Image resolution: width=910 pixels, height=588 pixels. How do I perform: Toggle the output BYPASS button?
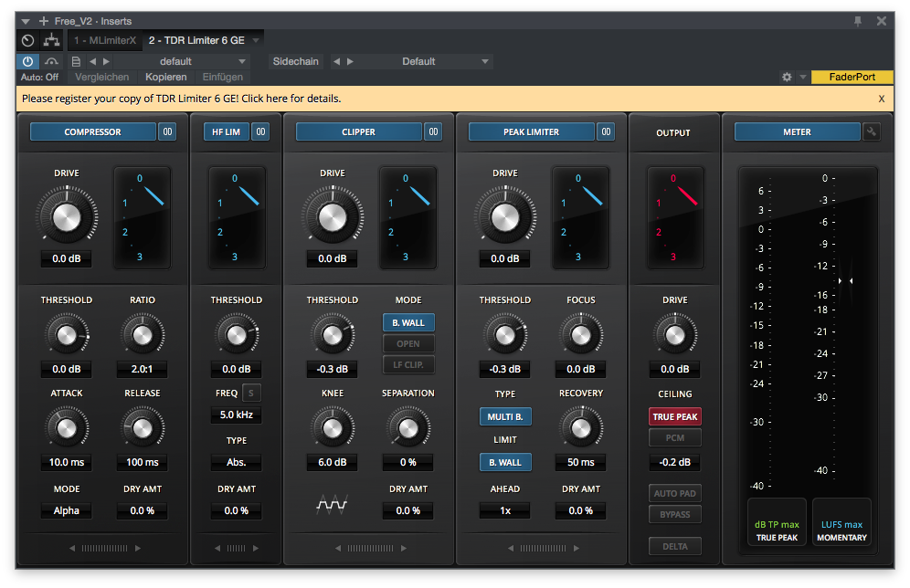tap(675, 514)
